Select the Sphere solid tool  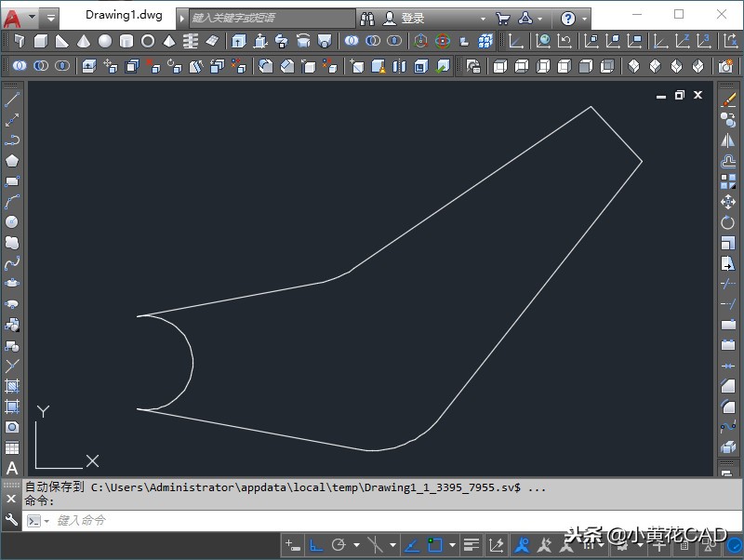pos(105,41)
